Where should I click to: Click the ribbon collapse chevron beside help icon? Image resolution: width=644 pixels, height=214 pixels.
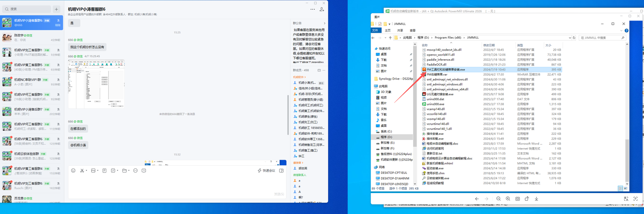pyautogui.click(x=621, y=31)
